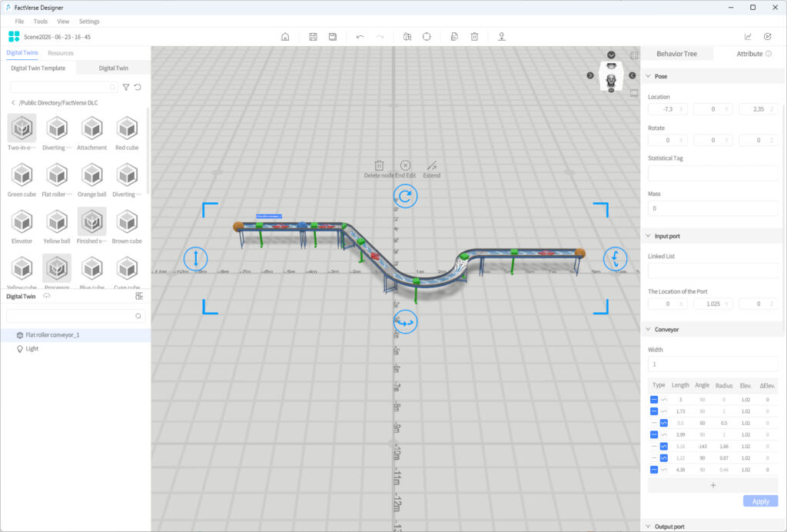Click refresh icon beside the filter funnel
Image resolution: width=787 pixels, height=532 pixels.
pyautogui.click(x=138, y=88)
